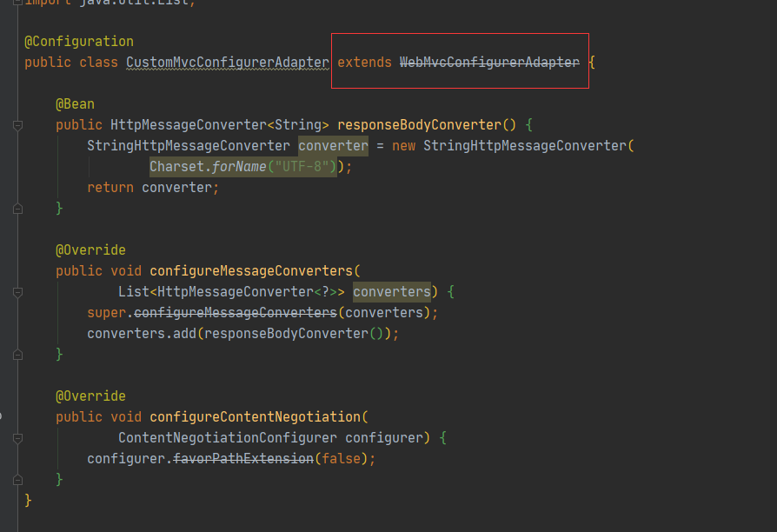Click the final closing brace of the class
The image size is (777, 532).
click(x=28, y=500)
